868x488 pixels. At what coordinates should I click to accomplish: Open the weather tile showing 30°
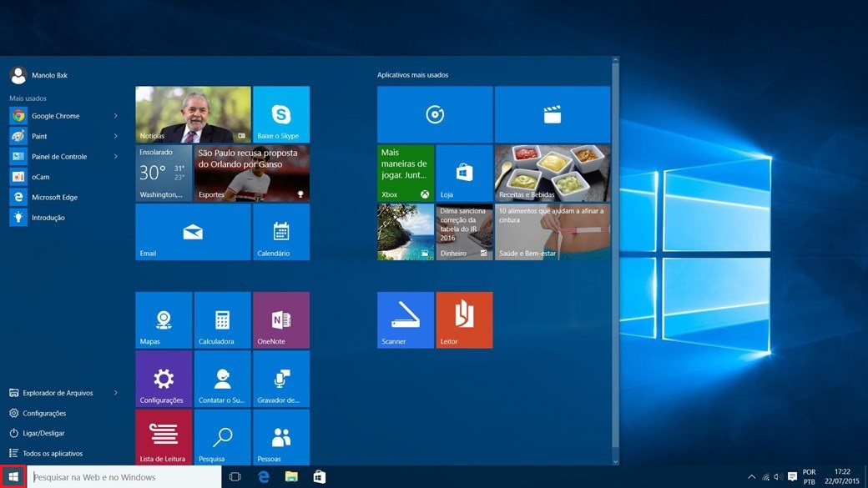(164, 174)
